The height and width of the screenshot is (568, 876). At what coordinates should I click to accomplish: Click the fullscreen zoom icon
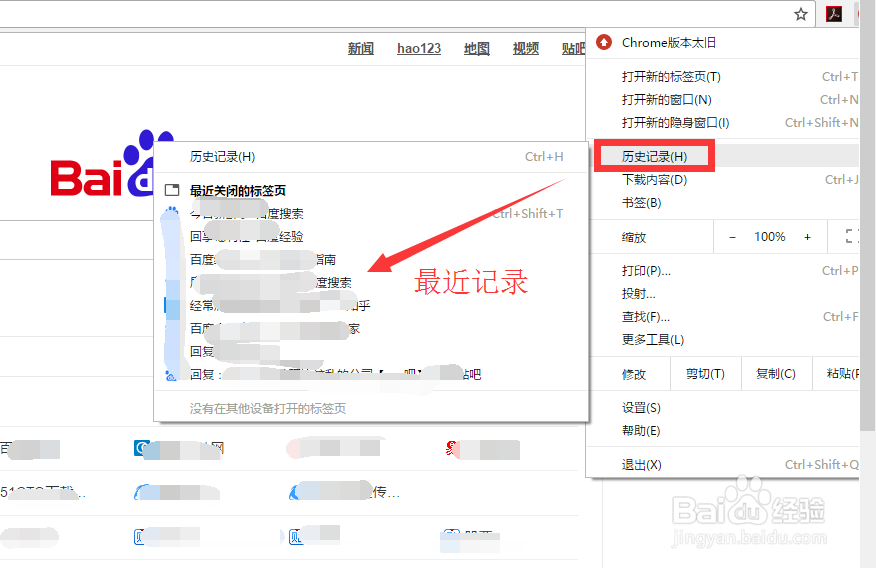[851, 237]
